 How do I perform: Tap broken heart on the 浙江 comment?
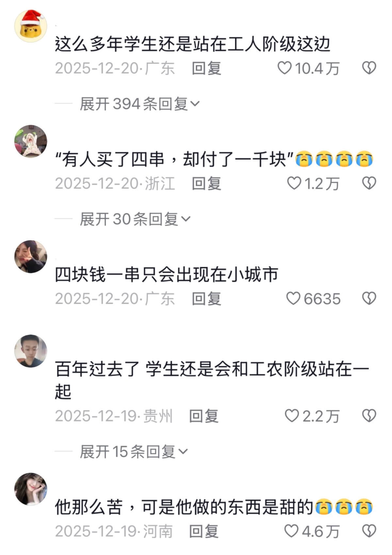click(369, 183)
